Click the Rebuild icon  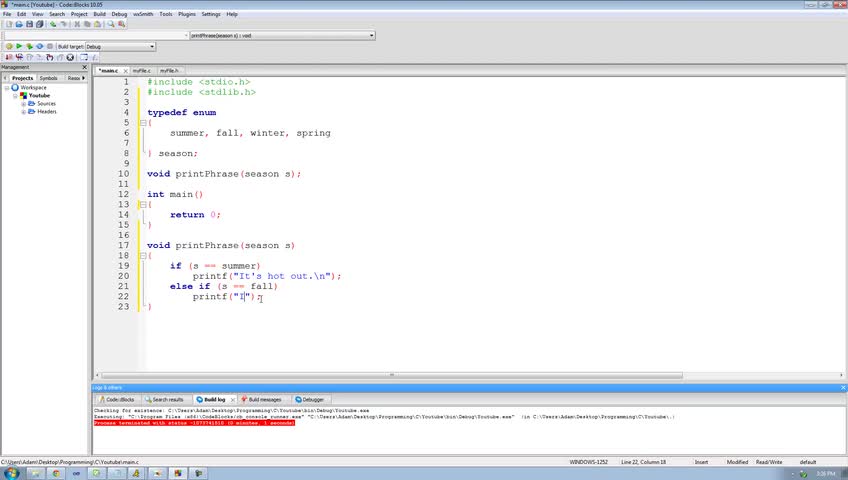click(x=39, y=46)
